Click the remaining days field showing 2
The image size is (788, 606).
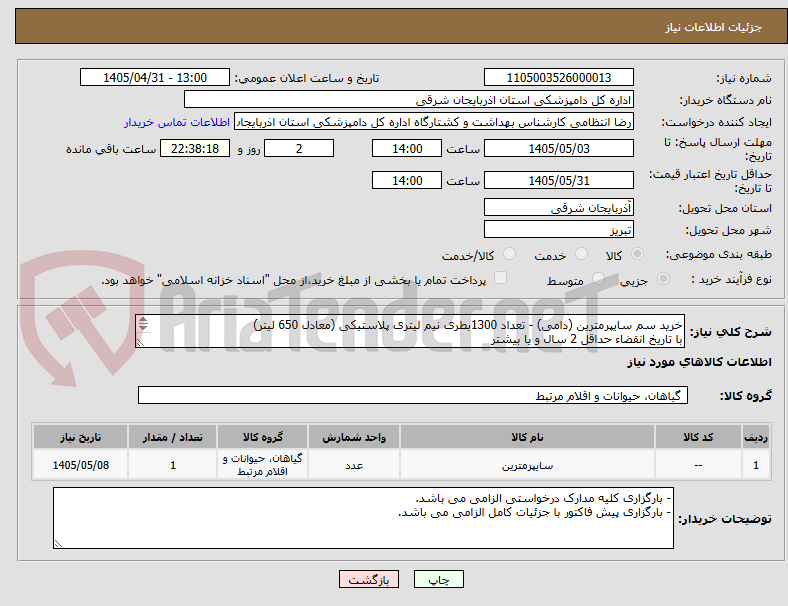(x=299, y=148)
